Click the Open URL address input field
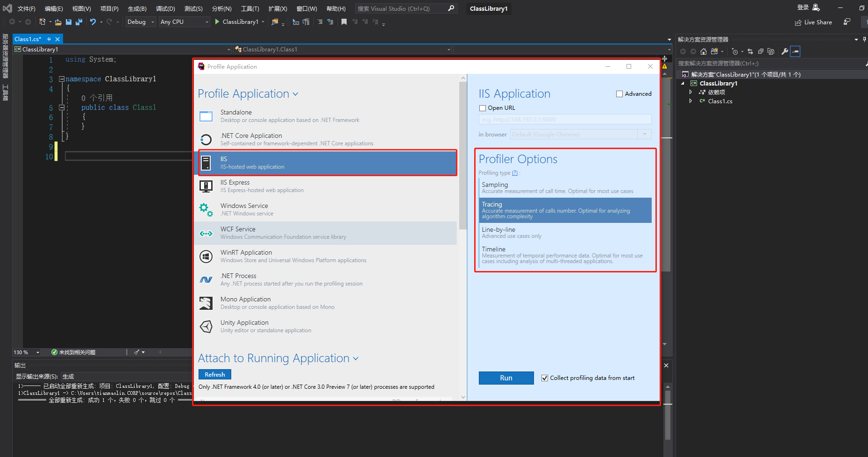Screen dimensions: 868x457 [565, 120]
